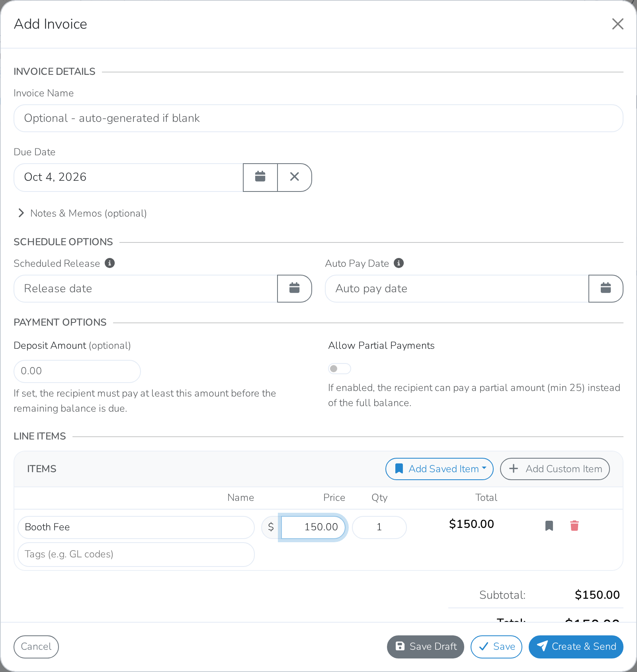Click the dollar sign price prefix
The image size is (637, 672).
tap(271, 527)
